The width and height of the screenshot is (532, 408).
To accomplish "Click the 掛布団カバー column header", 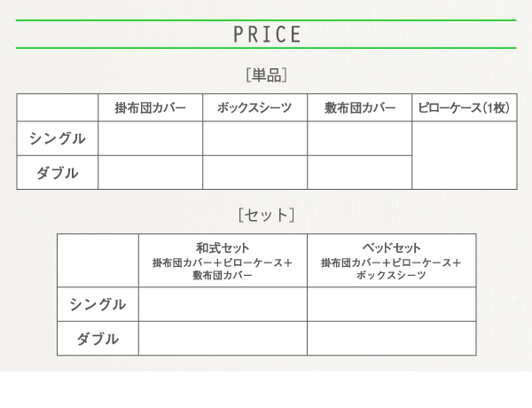I will [151, 107].
